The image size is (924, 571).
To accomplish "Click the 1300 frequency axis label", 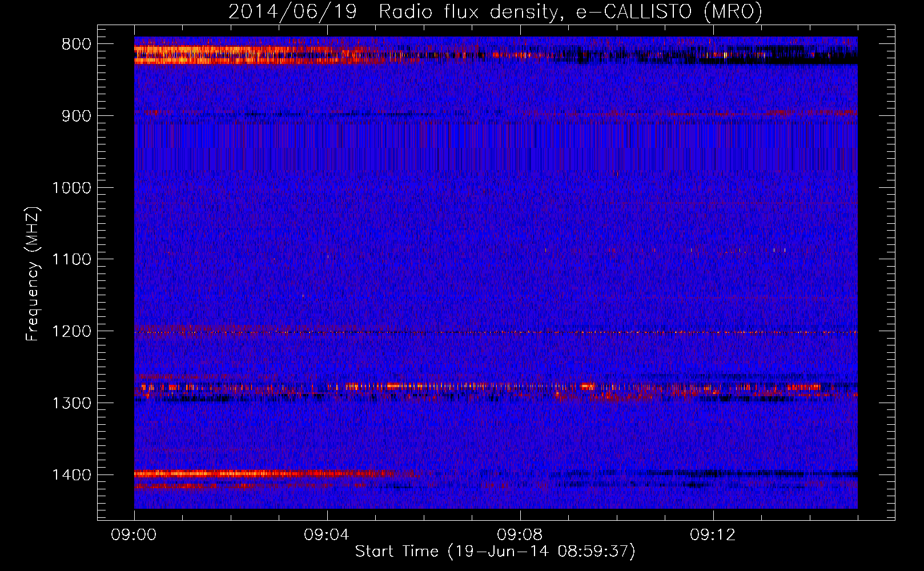I will click(x=71, y=404).
